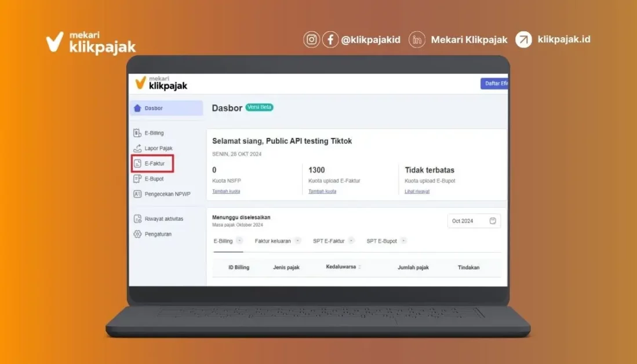Click the count badge on Faktur keluaran tab
Screen dimensions: 637x364
pyautogui.click(x=298, y=241)
